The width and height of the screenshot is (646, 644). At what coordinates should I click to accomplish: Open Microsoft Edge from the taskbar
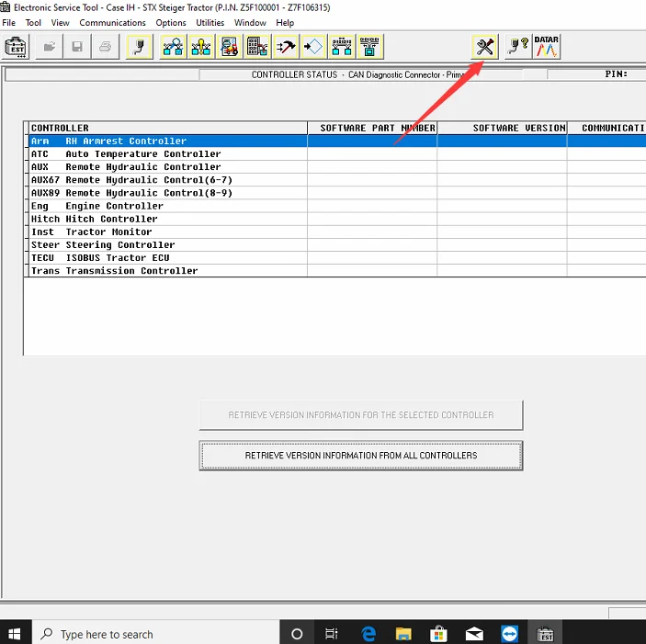368,634
